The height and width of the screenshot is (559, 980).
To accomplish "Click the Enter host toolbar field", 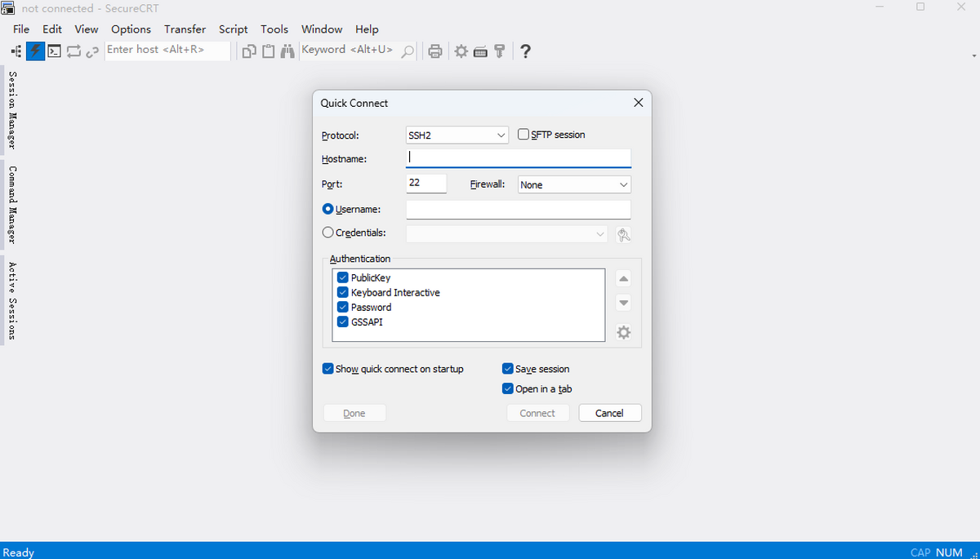I will [x=168, y=50].
